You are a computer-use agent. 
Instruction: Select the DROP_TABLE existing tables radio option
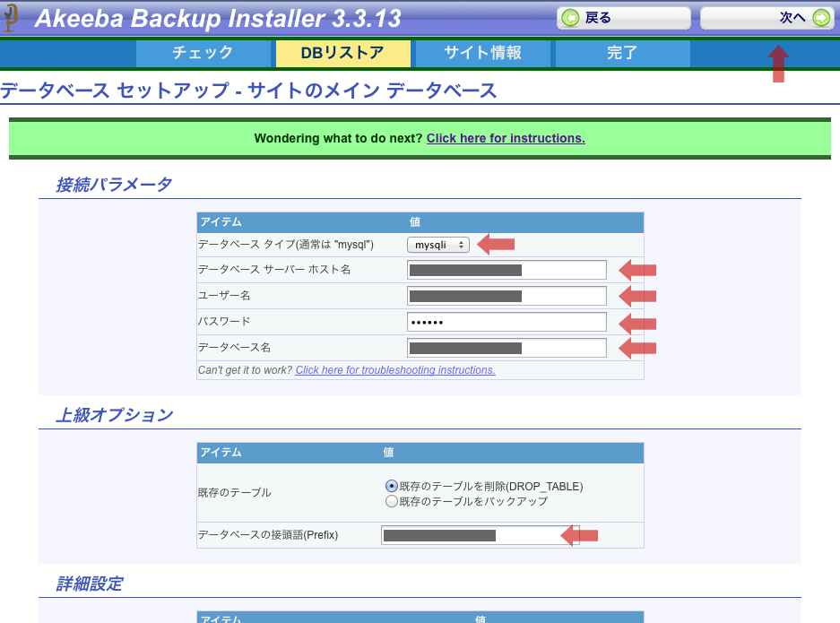pyautogui.click(x=391, y=486)
